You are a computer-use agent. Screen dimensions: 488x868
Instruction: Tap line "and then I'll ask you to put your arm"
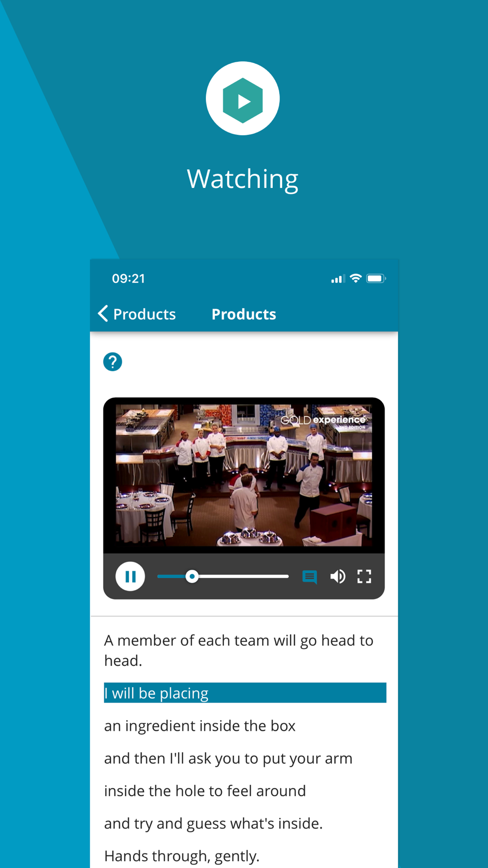228,758
